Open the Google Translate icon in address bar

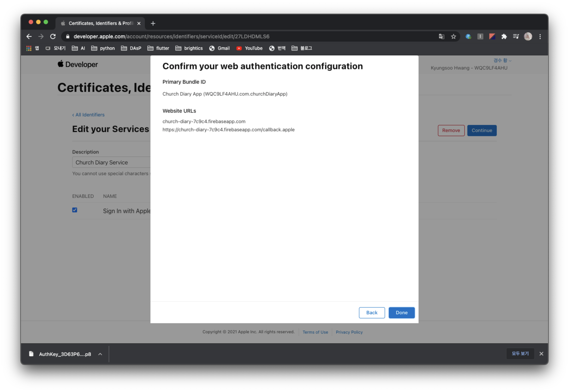tap(441, 37)
